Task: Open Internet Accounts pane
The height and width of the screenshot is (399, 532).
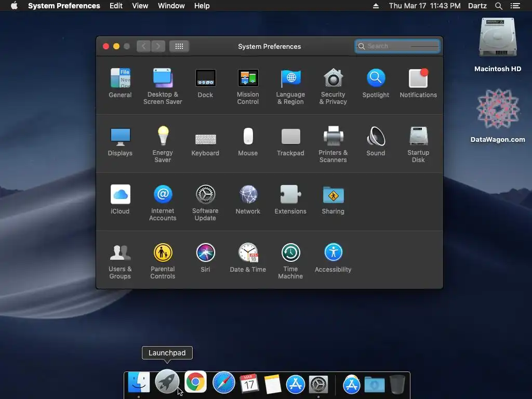Action: click(163, 203)
